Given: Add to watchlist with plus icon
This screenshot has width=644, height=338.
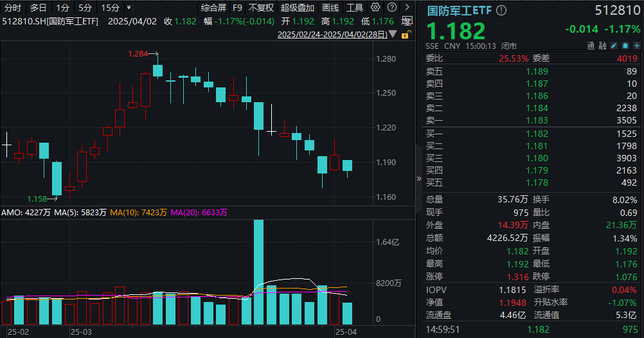Looking at the screenshot, I should coord(635,46).
